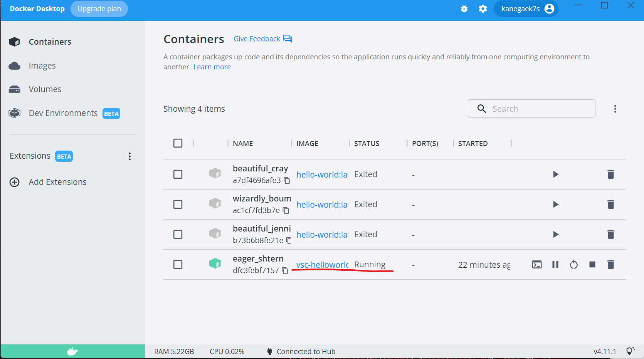Image resolution: width=644 pixels, height=359 pixels.
Task: Click the Docker whale status icon
Action: [x=72, y=351]
